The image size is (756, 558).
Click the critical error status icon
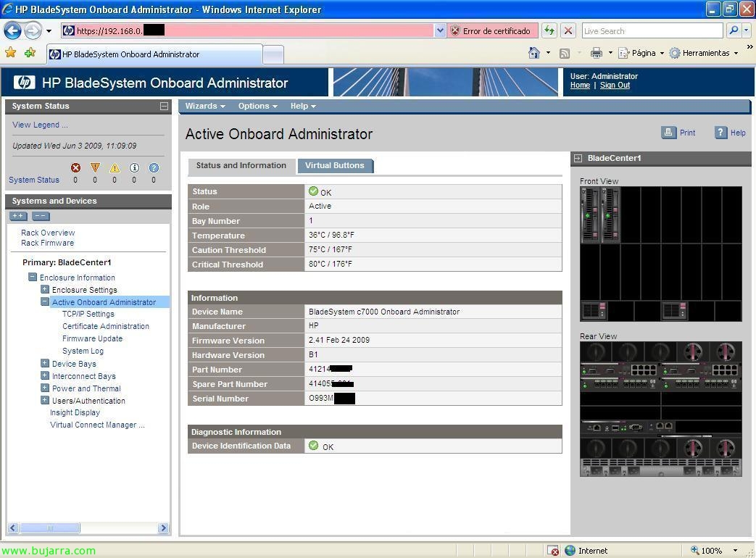75,168
